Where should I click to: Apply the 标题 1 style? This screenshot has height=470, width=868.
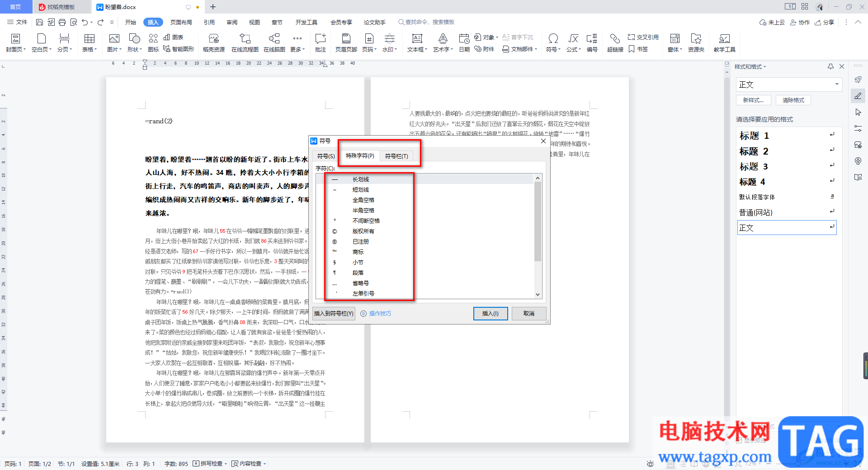coord(787,136)
